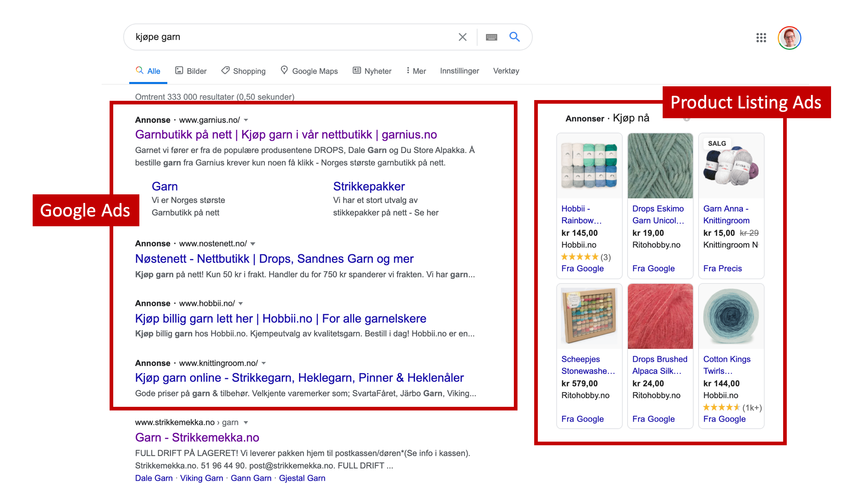Switch to the Bilder tab
Screen dimensions: 855x504
191,71
